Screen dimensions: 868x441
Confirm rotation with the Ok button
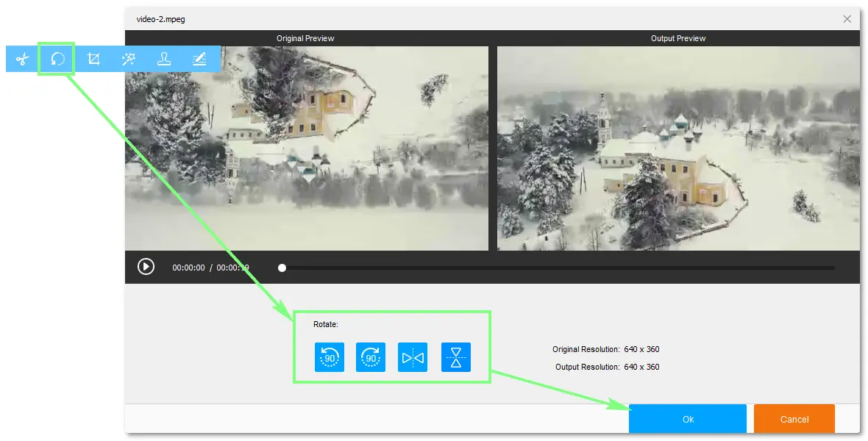[688, 419]
